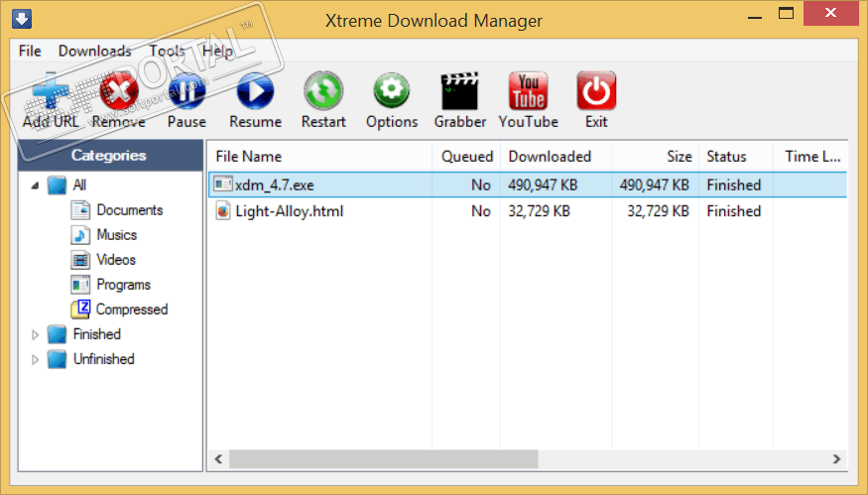This screenshot has width=868, height=495.
Task: Click the Documents category icon
Action: (x=80, y=210)
